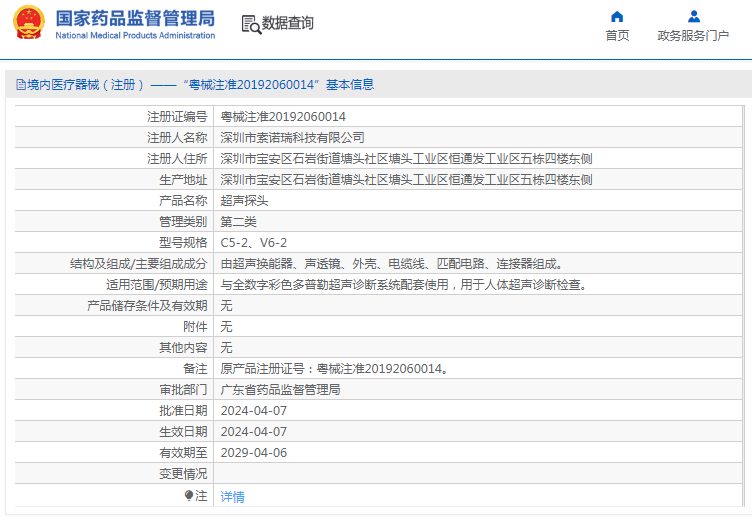The image size is (752, 520).
Task: Click 无 in 附件 row
Action: pyautogui.click(x=226, y=327)
